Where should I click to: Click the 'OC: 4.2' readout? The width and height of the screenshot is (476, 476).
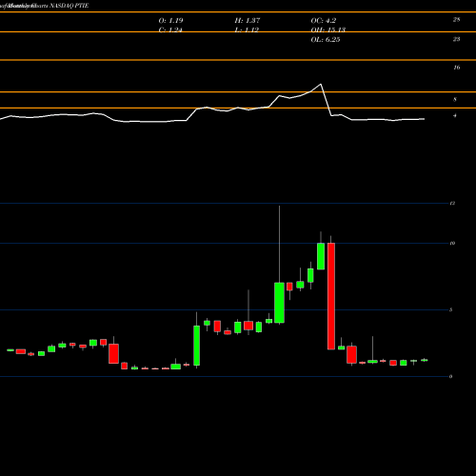(324, 21)
